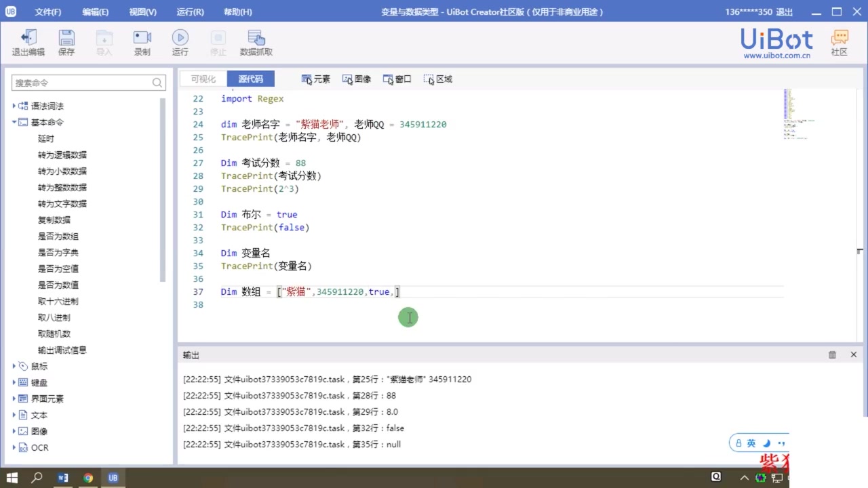Image resolution: width=868 pixels, height=488 pixels.
Task: Switch to Chrome in the taskbar
Action: [88, 478]
